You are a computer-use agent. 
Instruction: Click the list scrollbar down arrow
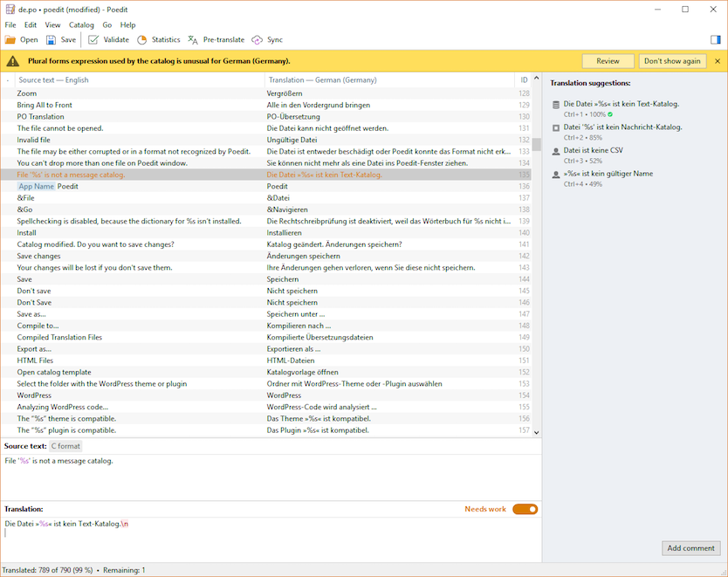point(536,432)
